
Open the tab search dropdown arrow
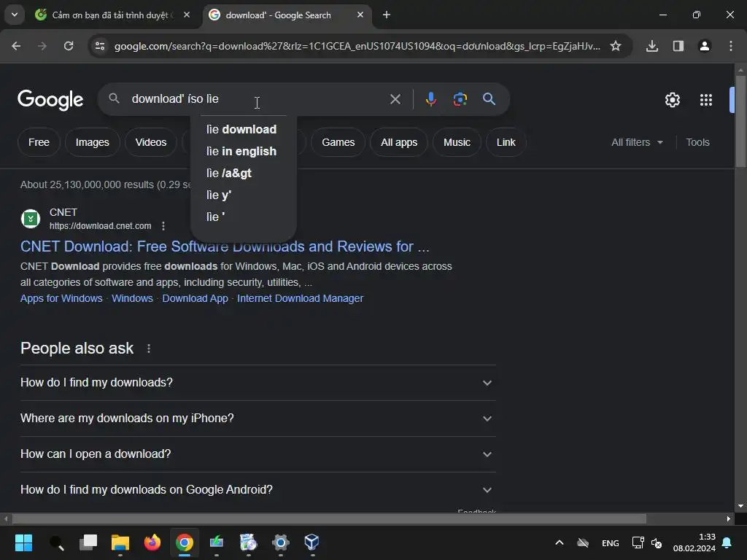coord(15,15)
